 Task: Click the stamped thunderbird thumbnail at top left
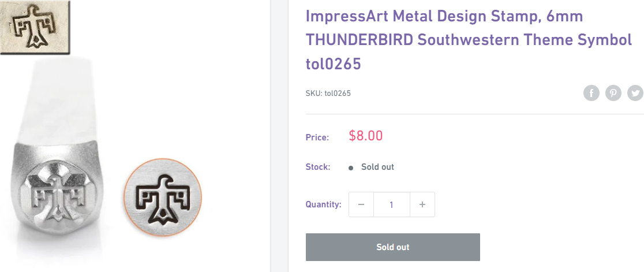[35, 27]
